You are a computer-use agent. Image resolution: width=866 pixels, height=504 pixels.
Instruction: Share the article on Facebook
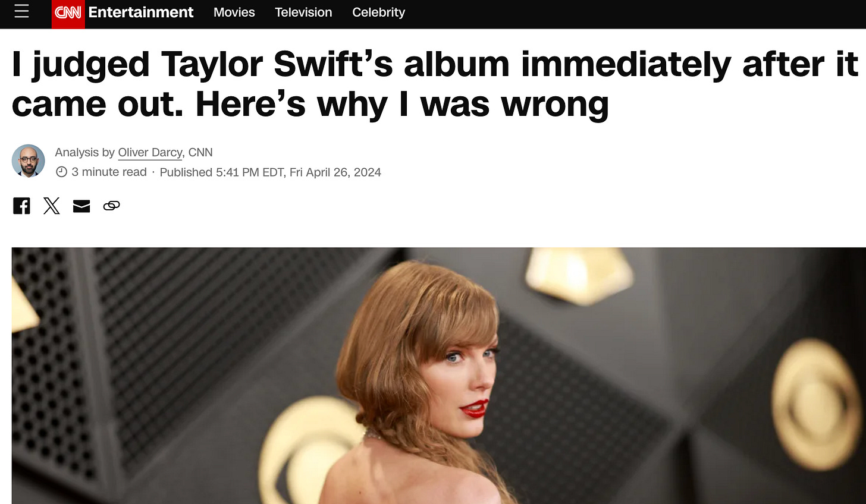point(22,206)
